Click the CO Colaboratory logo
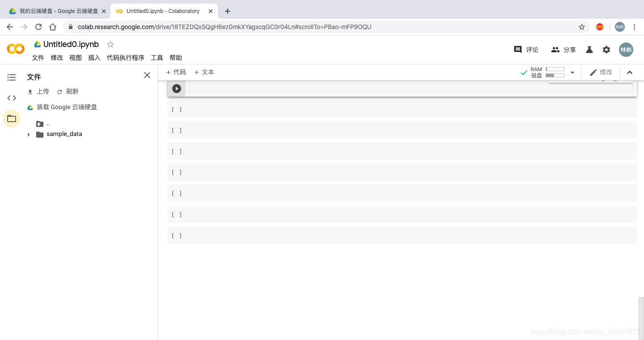Viewport: 644px width, 340px height. tap(15, 49)
